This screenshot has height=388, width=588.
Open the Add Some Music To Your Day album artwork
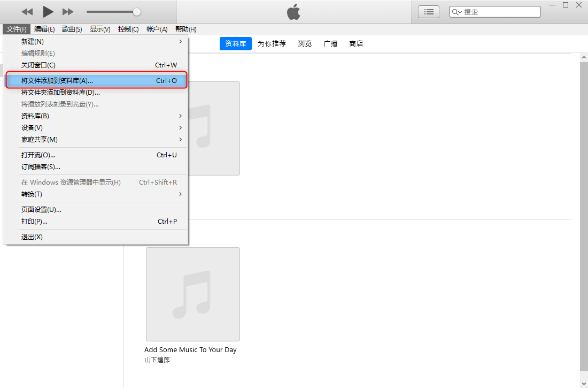point(193,294)
